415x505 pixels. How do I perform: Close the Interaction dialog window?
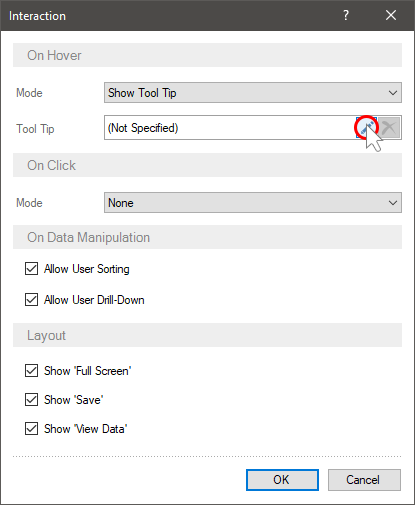coord(391,15)
